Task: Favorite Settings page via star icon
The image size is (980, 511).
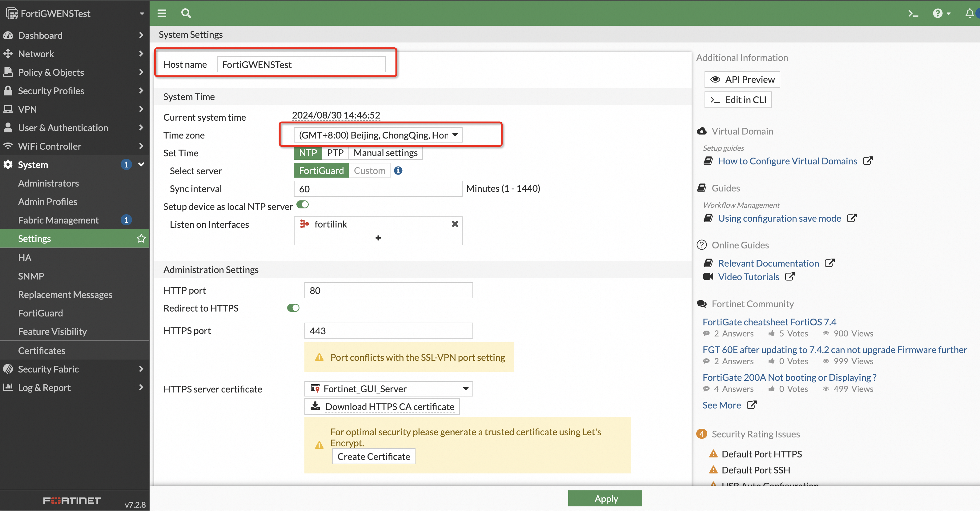Action: tap(141, 239)
